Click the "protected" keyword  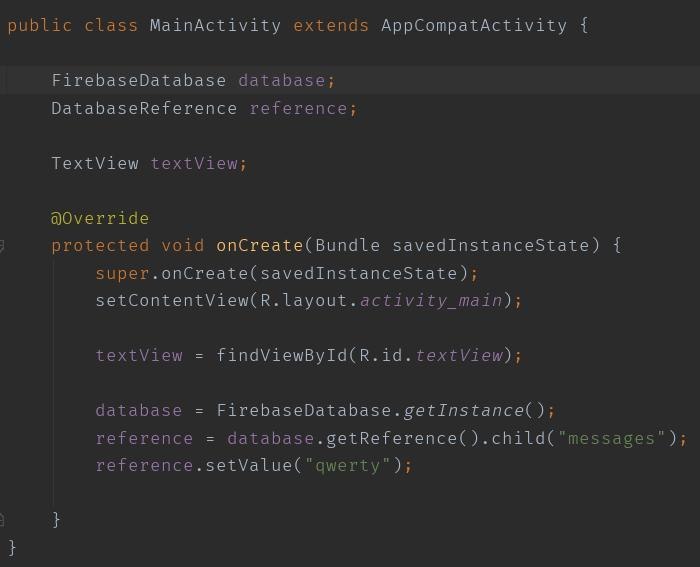(100, 246)
